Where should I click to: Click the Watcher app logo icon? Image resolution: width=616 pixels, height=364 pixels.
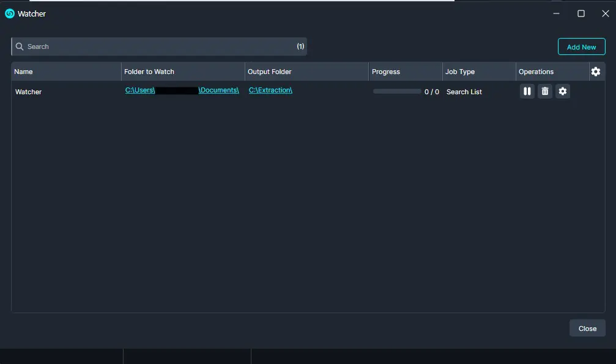pyautogui.click(x=10, y=13)
